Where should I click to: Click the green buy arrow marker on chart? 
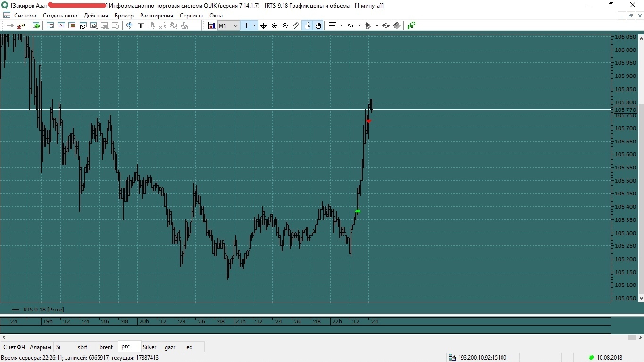[358, 211]
